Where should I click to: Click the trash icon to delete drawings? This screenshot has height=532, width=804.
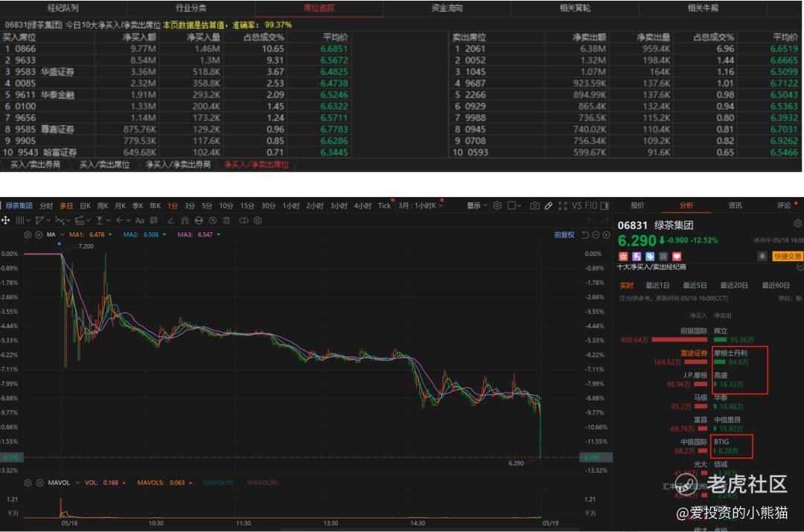tap(226, 220)
